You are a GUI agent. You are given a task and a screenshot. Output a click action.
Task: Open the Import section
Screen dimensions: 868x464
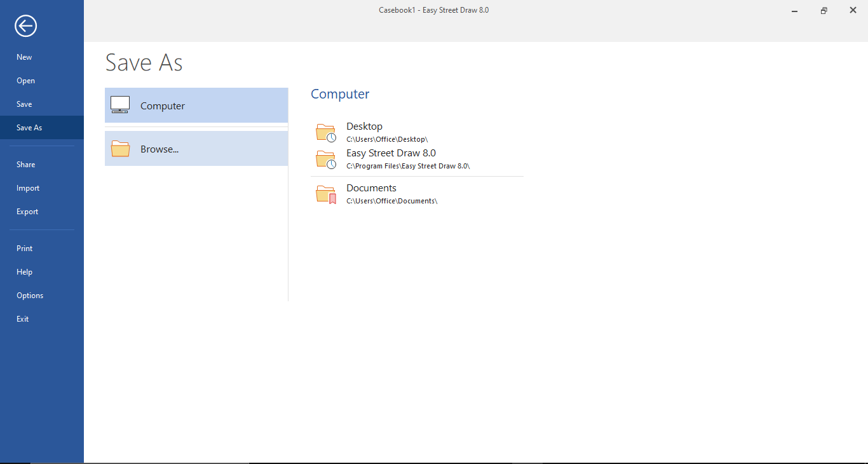tap(42, 188)
